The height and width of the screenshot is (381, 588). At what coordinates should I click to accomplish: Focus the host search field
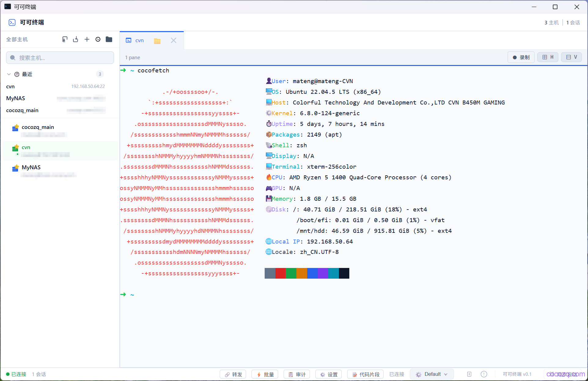coord(60,58)
